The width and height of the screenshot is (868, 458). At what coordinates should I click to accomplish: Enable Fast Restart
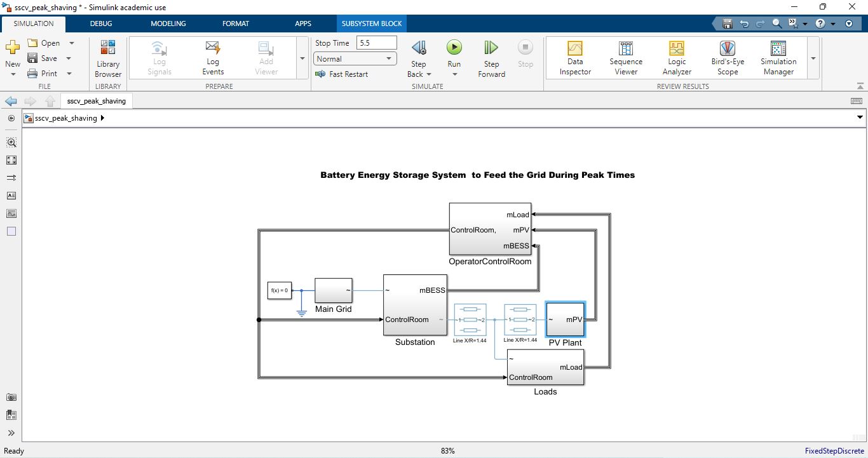click(342, 74)
